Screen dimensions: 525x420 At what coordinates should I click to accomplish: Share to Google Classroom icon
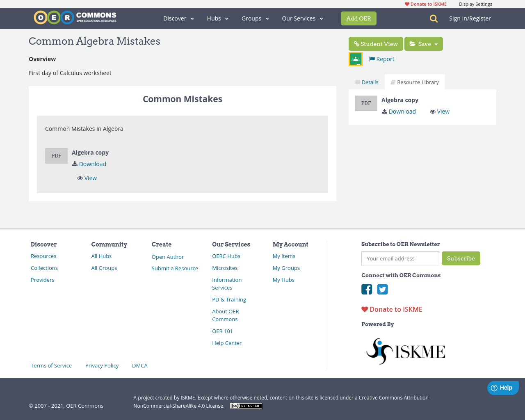(x=356, y=59)
